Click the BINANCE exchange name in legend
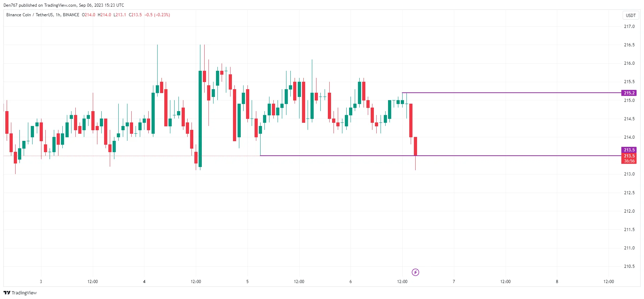 click(x=71, y=15)
